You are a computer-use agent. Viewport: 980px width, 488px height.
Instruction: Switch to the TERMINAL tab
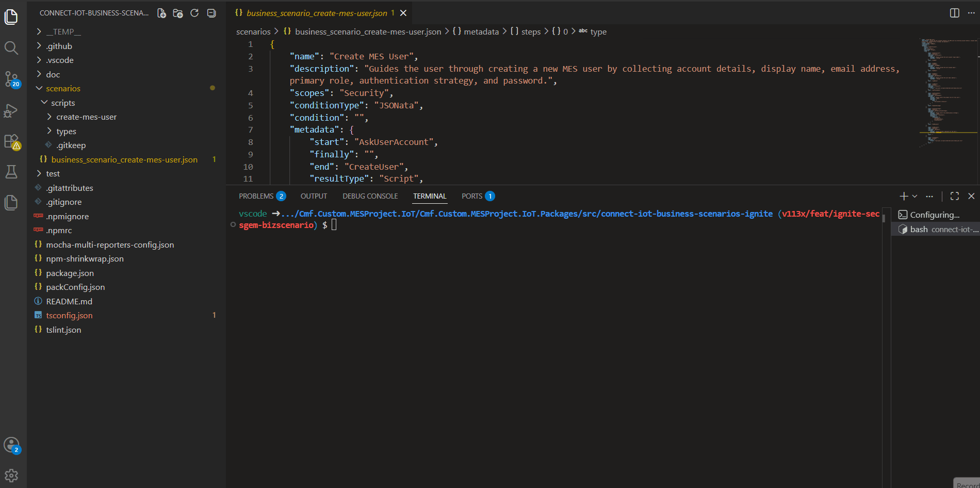pyautogui.click(x=430, y=196)
